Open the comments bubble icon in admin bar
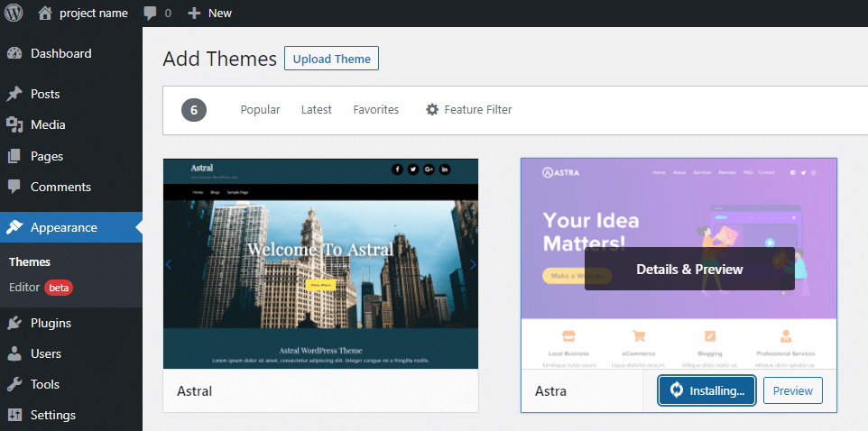 150,14
